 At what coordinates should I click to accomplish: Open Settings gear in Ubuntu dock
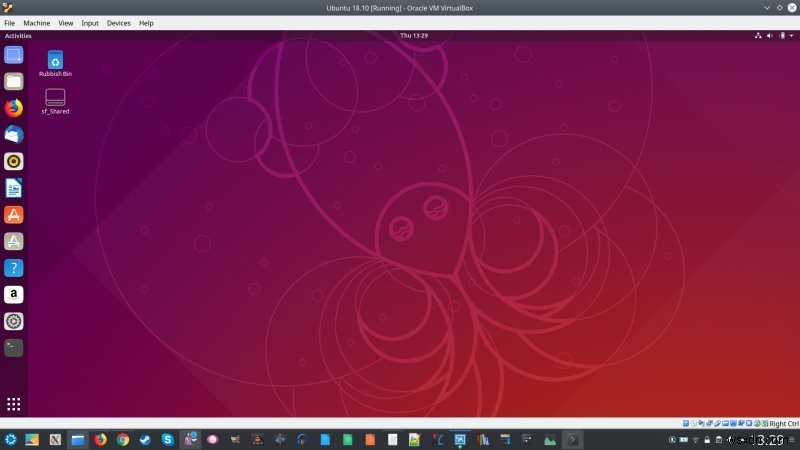(x=14, y=321)
